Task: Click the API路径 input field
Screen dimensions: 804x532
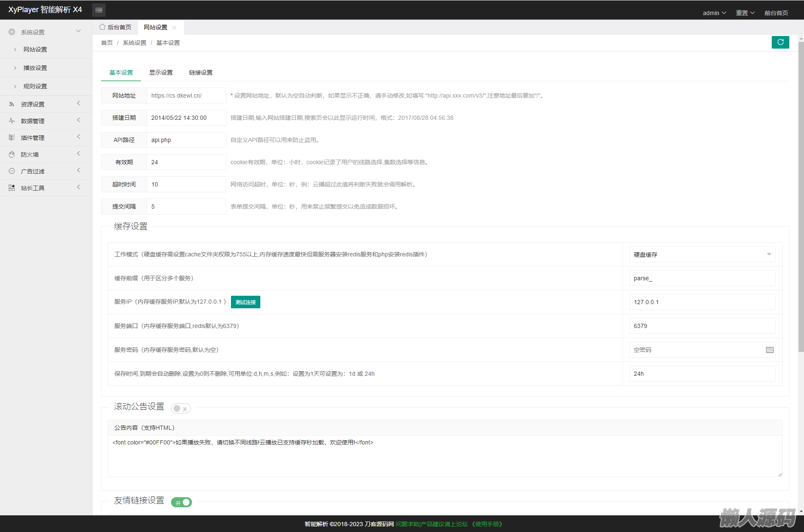Action: (x=187, y=140)
